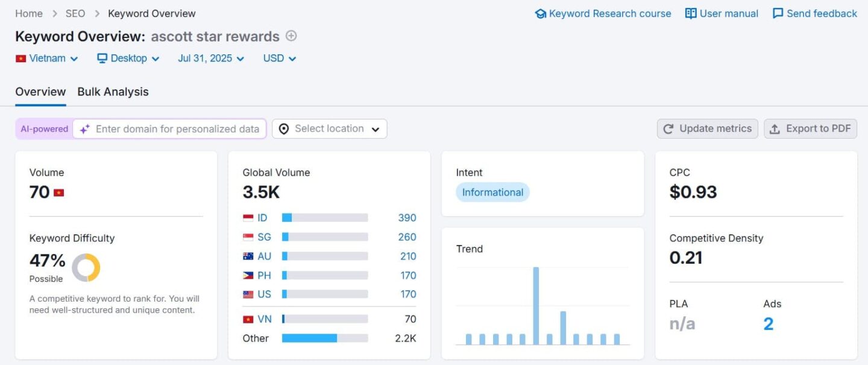Screen dimensions: 868x365
Task: Click the Update metrics button
Action: 707,129
